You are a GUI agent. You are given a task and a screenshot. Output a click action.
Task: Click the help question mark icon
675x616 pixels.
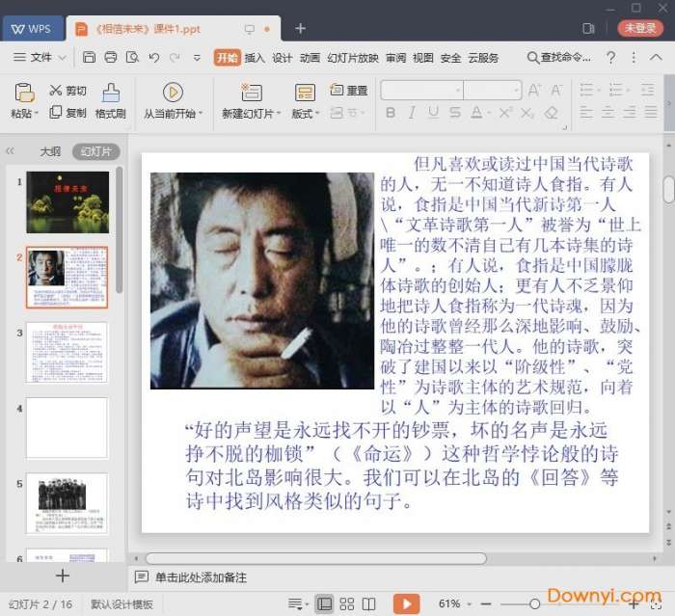[x=610, y=57]
